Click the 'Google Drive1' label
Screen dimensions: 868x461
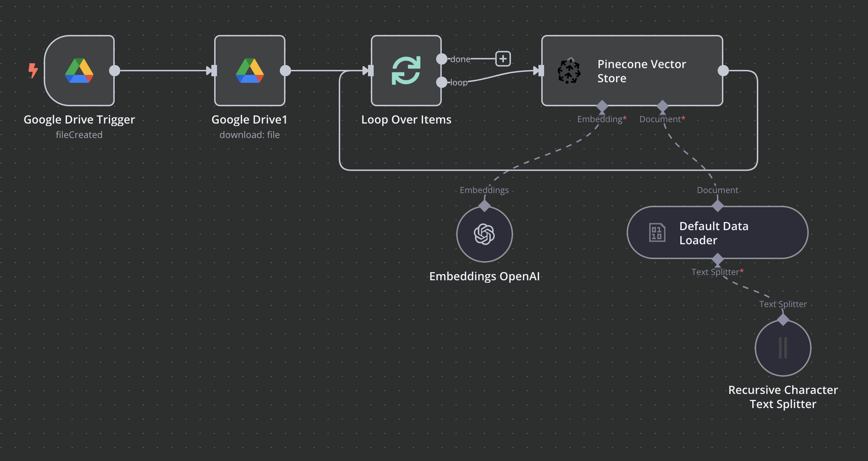[249, 120]
